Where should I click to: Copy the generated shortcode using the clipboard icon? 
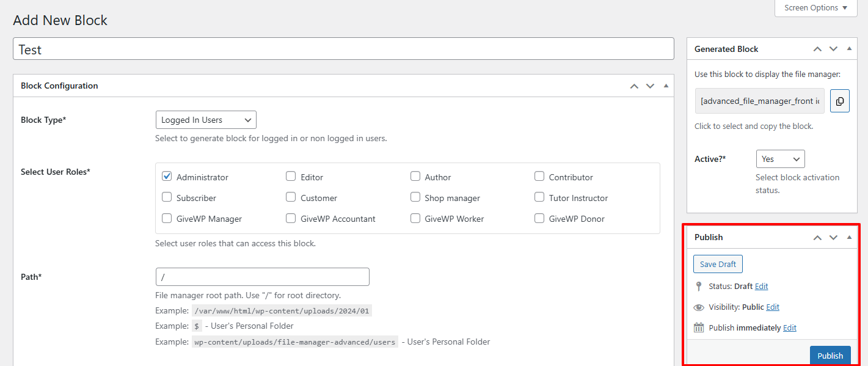coord(839,101)
